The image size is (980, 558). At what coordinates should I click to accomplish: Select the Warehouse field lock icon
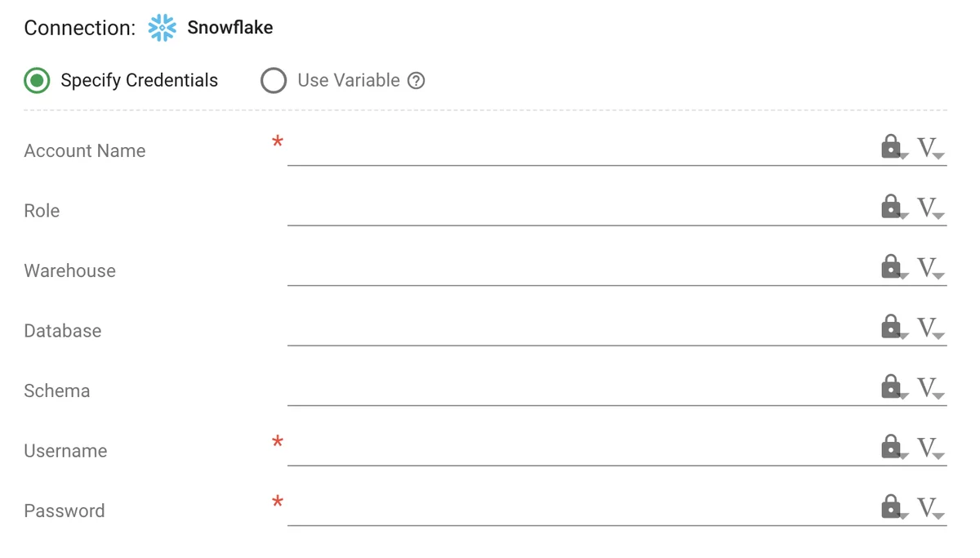[891, 267]
